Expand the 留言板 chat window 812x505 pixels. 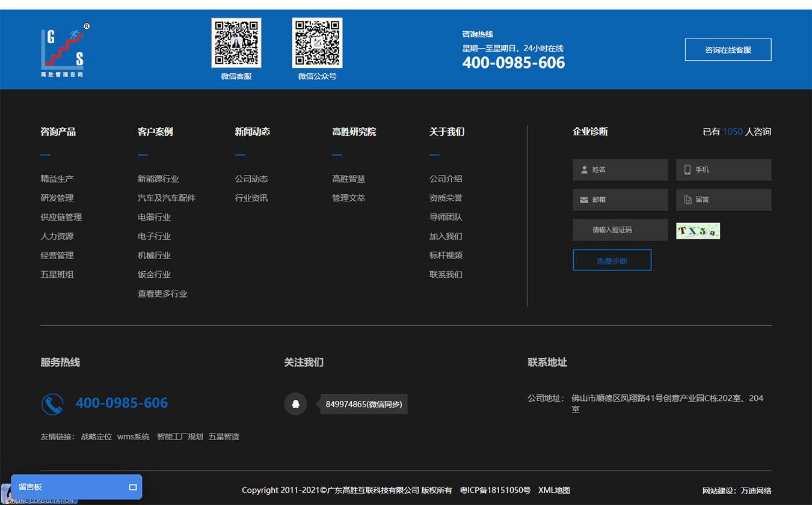point(133,487)
